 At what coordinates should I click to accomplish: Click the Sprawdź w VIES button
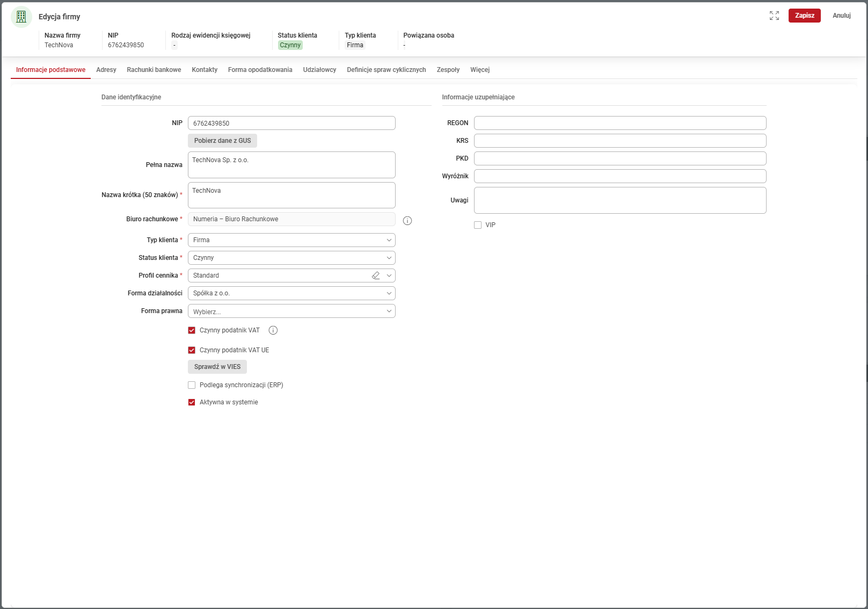(217, 367)
